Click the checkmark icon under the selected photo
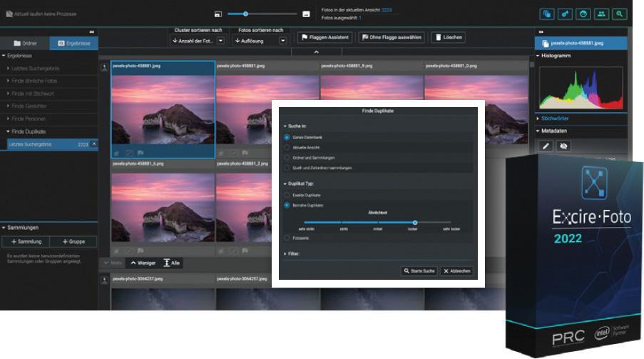The height and width of the screenshot is (359, 644). click(x=129, y=153)
